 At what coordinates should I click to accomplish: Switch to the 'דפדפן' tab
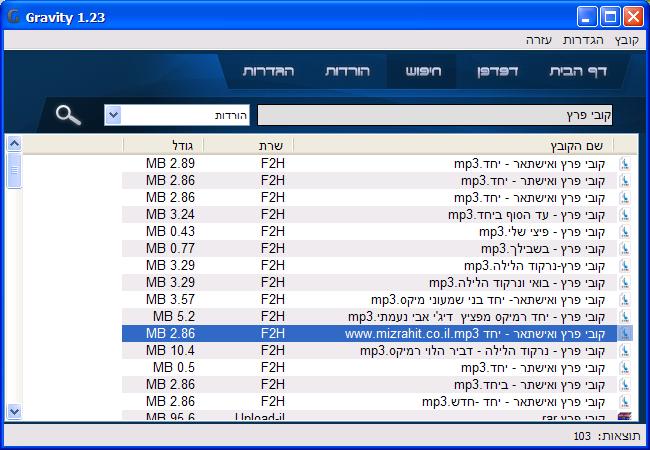point(497,71)
